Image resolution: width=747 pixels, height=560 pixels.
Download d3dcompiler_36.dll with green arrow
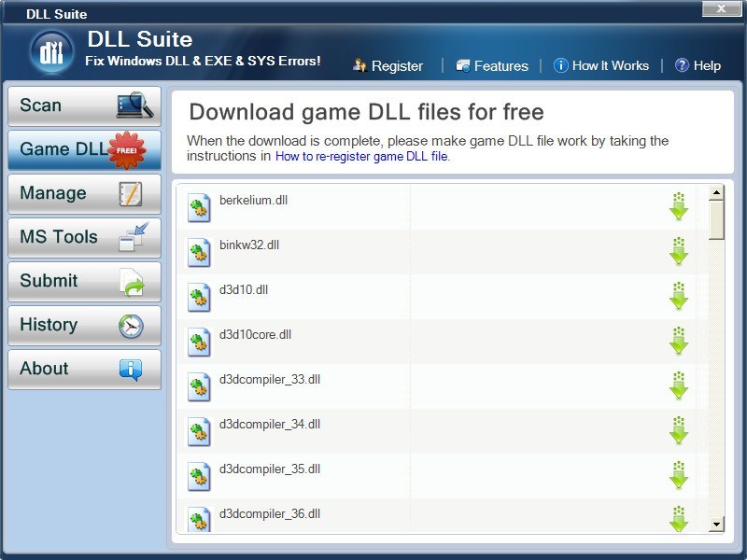pos(679,519)
